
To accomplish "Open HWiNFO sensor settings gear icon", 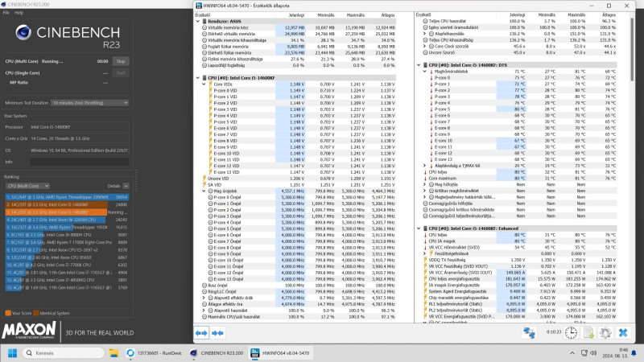I will (605, 332).
